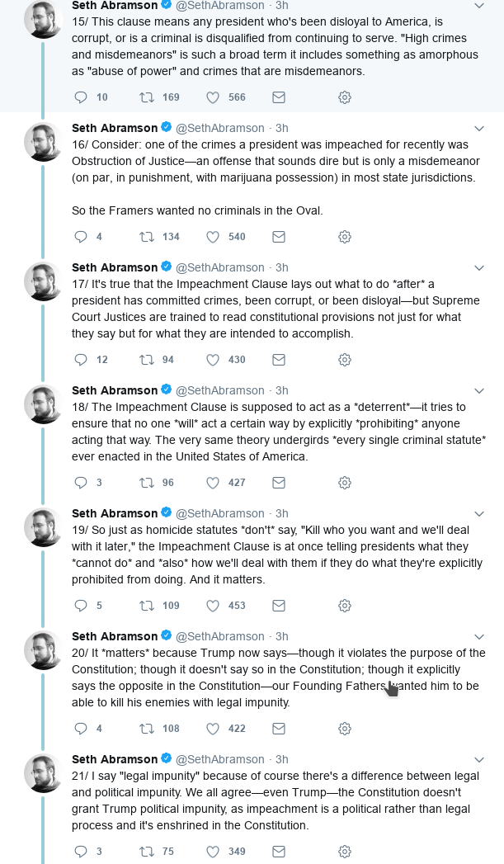
Task: Open dropdown arrow on tweet 21/
Action: pos(479,760)
